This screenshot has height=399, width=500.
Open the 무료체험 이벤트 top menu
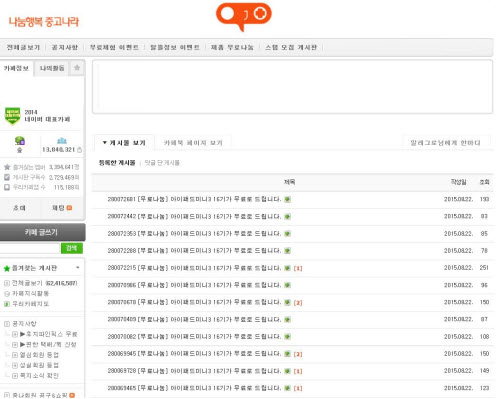(x=114, y=47)
